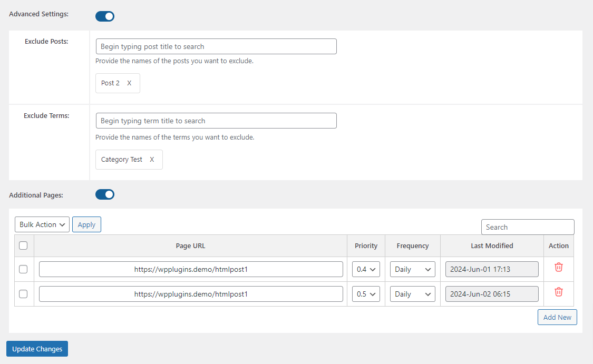
Task: Click the Category Test tag label
Action: 121,160
